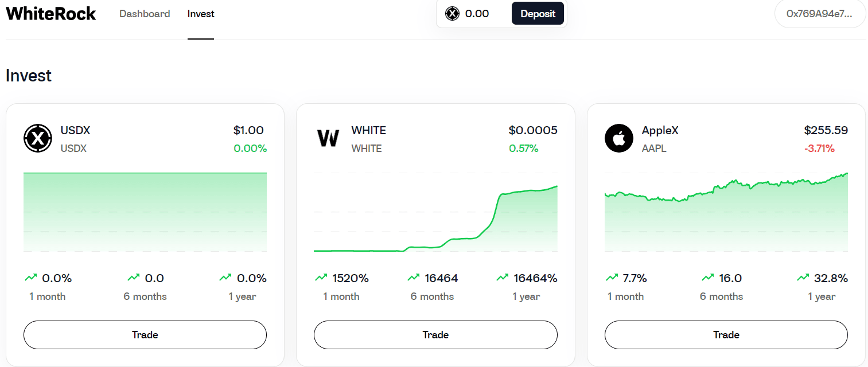Trade the WHITE token
This screenshot has height=367, width=868.
(435, 335)
